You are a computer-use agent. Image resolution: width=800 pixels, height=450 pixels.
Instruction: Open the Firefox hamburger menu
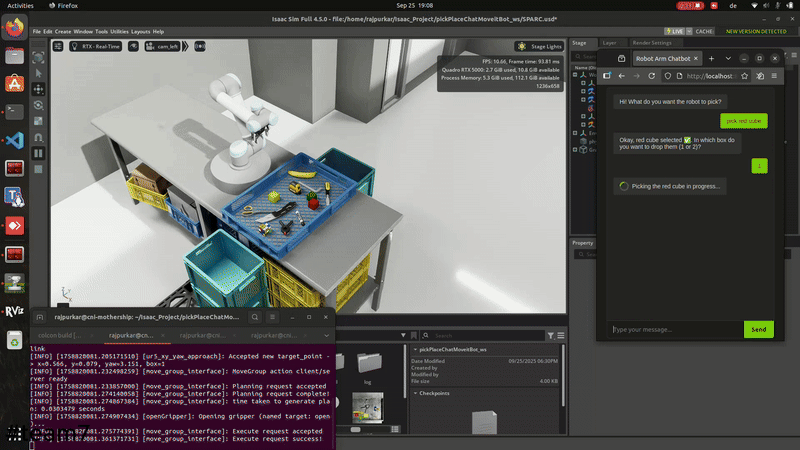click(x=774, y=76)
